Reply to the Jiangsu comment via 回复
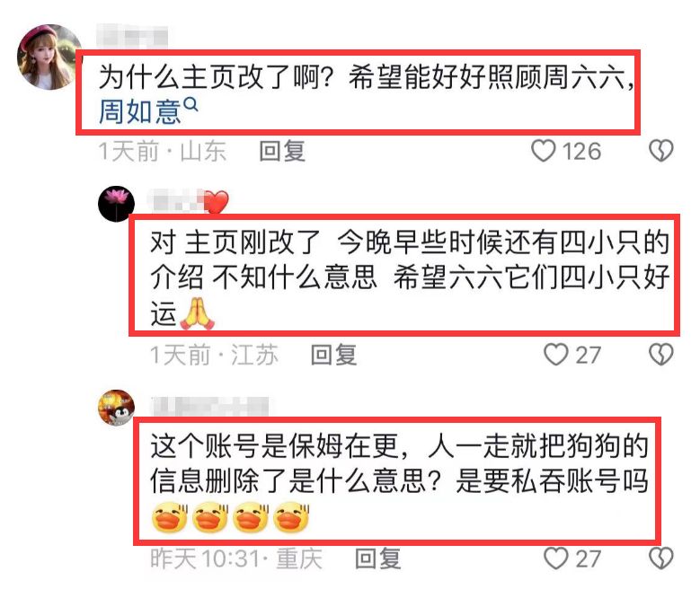This screenshot has width=700, height=589. [333, 355]
